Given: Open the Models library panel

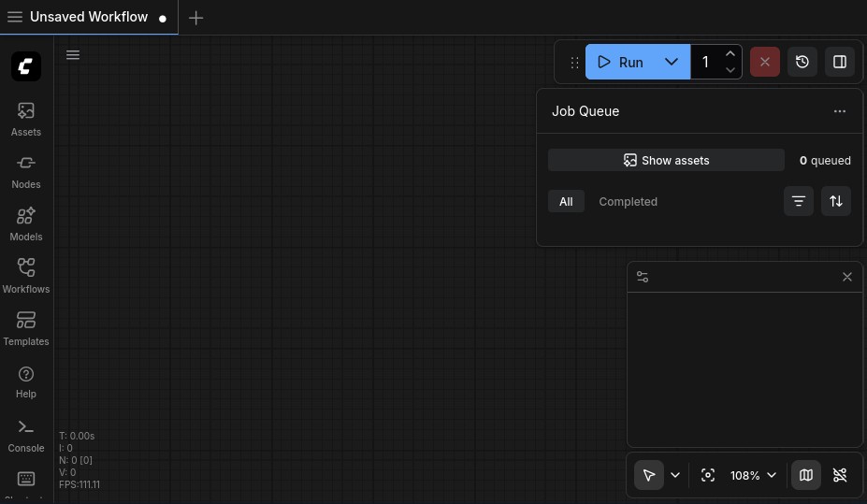Looking at the screenshot, I should pos(26,223).
